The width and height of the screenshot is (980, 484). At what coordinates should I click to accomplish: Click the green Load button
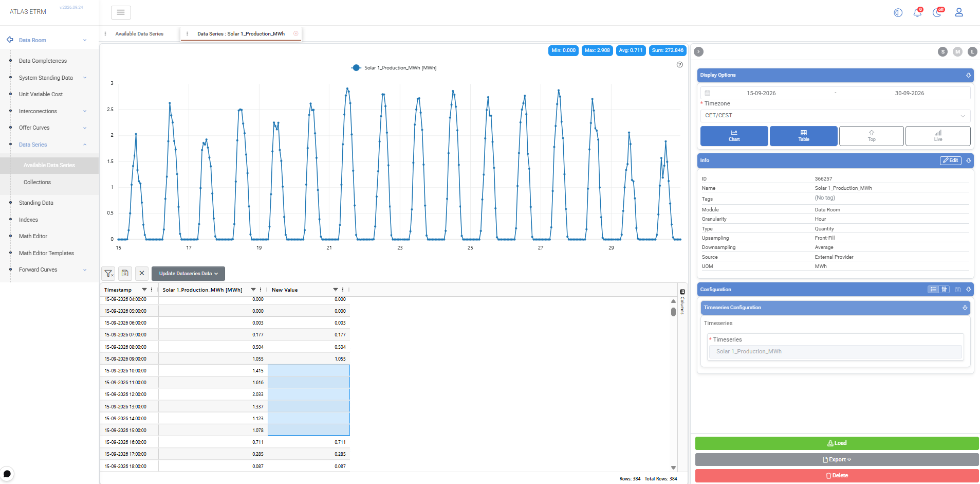[x=837, y=443]
